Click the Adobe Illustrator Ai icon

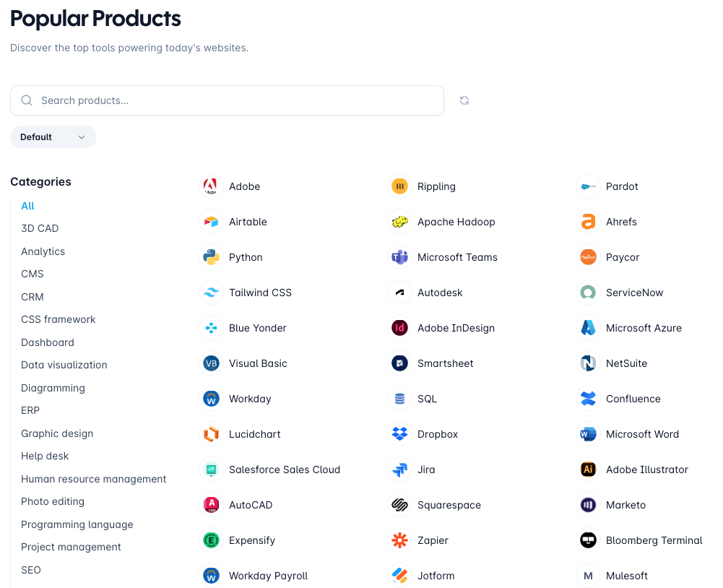[589, 470]
